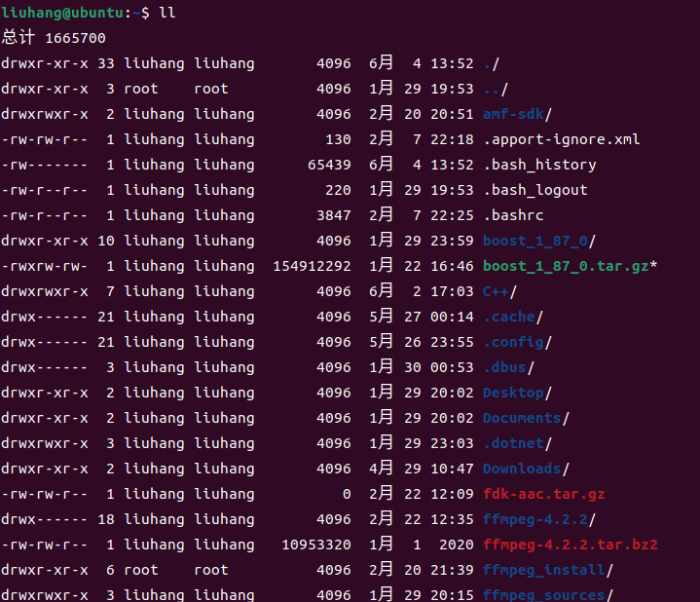Click the ffmpeg-4.2.2/ directory name
Viewport: 700px width, 602px height.
coord(539,520)
